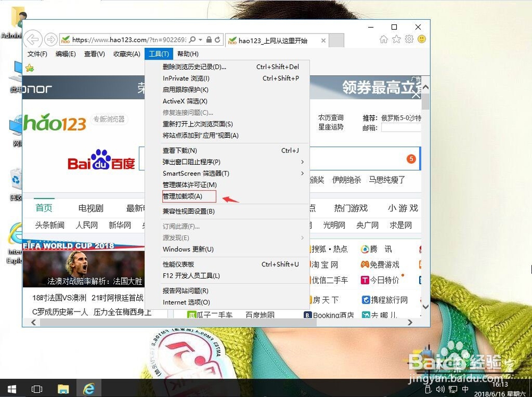Choose 兼容性视图设置(B)
532x397 pixels.
(x=227, y=211)
